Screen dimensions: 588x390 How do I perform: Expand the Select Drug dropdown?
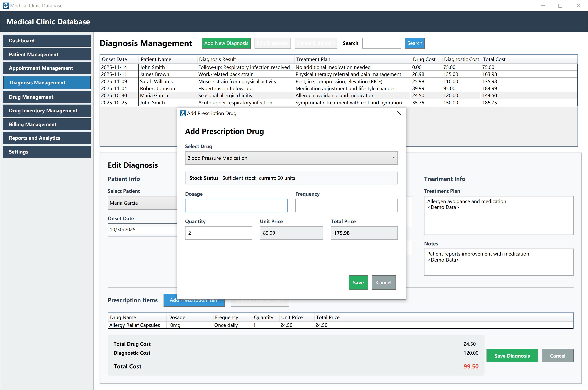291,158
